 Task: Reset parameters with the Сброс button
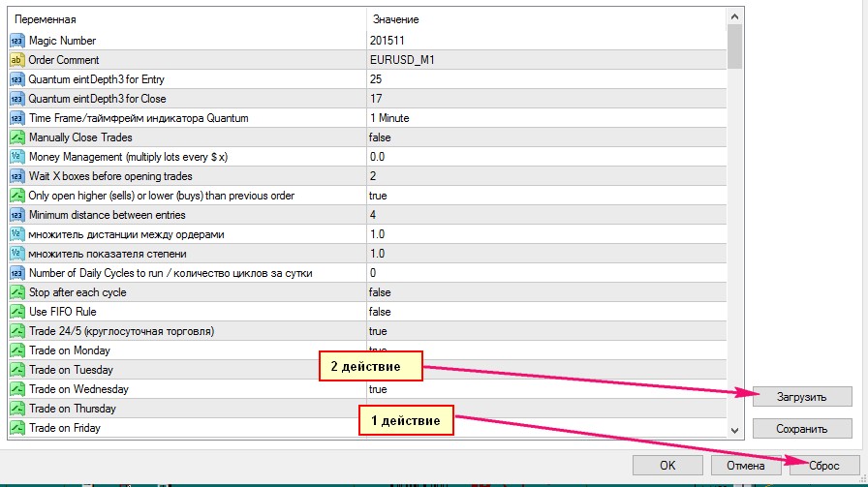click(x=824, y=466)
